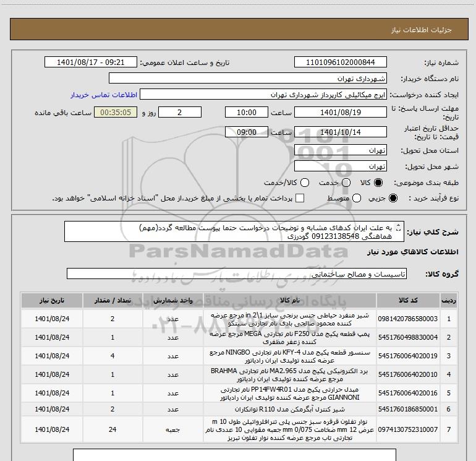Click the شماره نیاز field 1101096102000844

(x=340, y=62)
